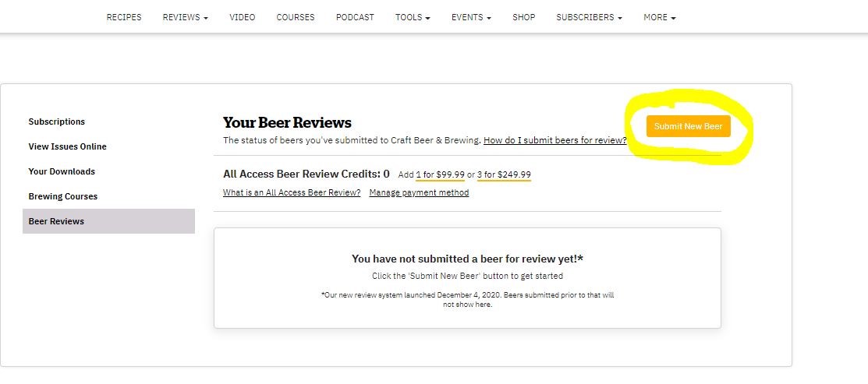The image size is (868, 384).
Task: Open the Recipes nav item
Action: [x=124, y=17]
